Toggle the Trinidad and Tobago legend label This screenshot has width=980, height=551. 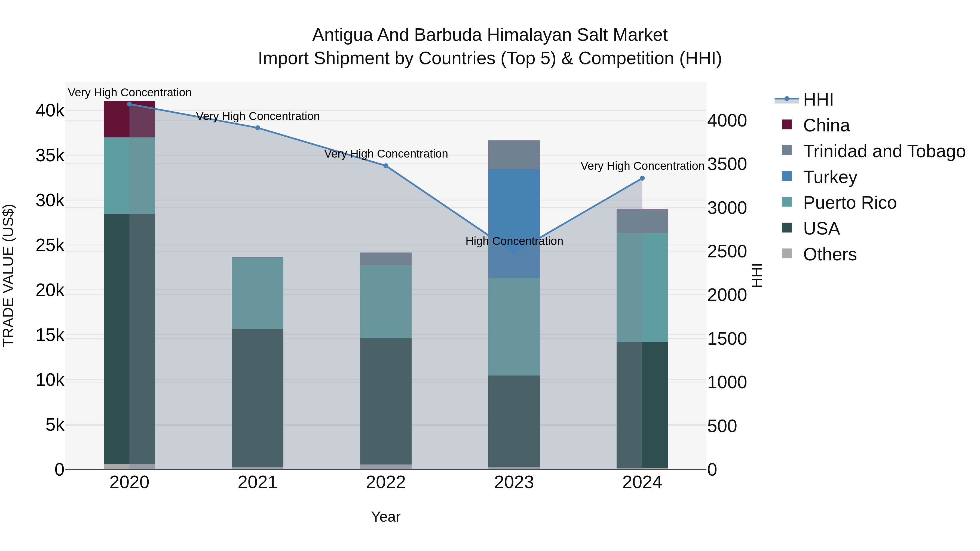(x=884, y=151)
